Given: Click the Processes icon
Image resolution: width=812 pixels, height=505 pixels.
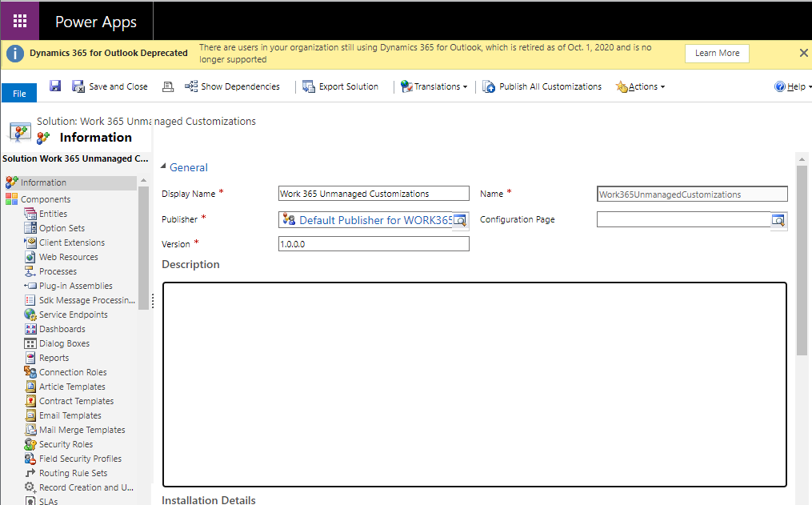Looking at the screenshot, I should click(x=30, y=271).
